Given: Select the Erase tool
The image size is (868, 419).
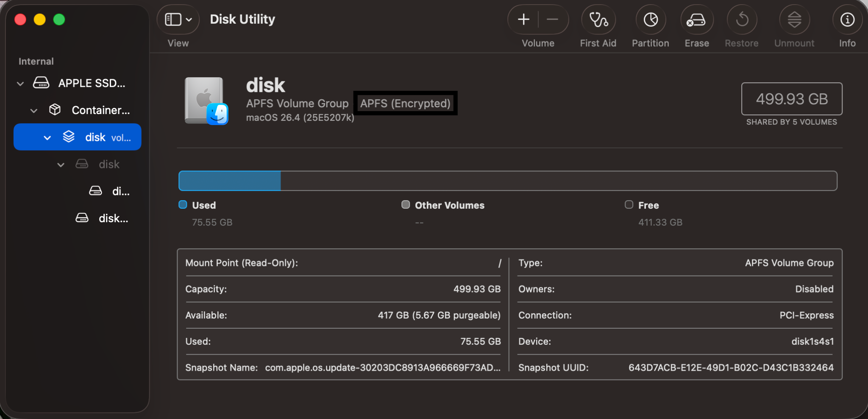Looking at the screenshot, I should [696, 20].
